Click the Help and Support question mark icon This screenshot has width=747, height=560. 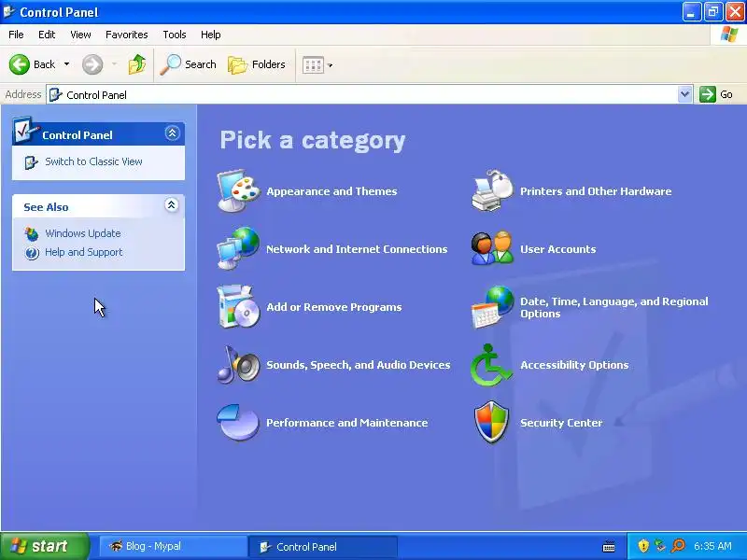(32, 252)
